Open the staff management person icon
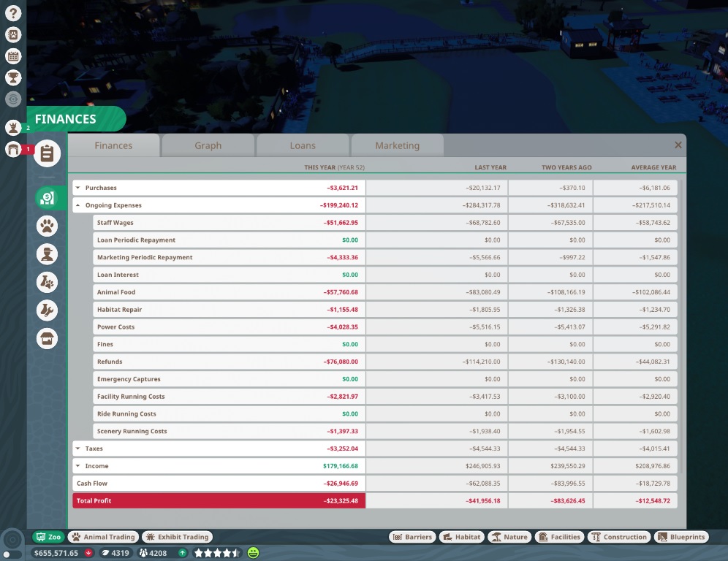 coord(47,254)
